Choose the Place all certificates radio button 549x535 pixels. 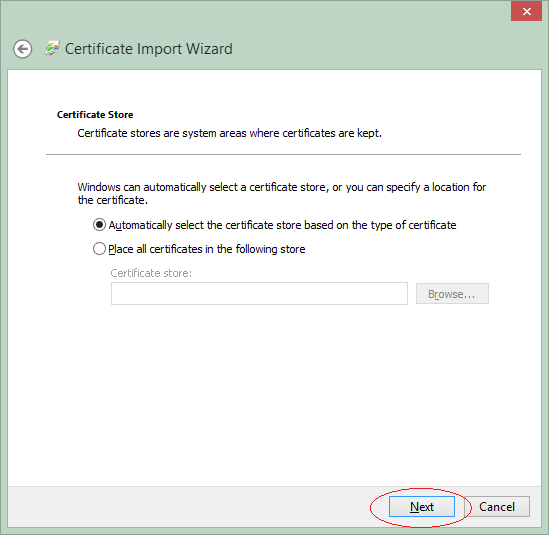coord(99,249)
